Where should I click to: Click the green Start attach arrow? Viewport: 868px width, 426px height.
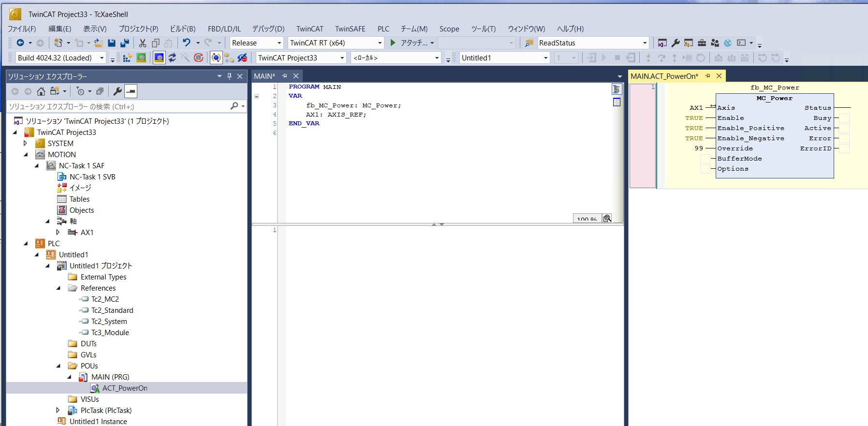pos(393,43)
